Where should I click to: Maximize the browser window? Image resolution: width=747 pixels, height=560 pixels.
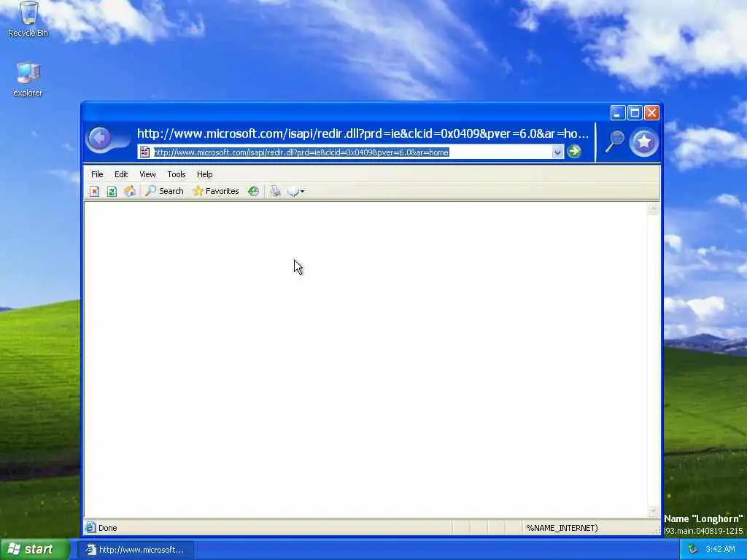click(x=635, y=113)
